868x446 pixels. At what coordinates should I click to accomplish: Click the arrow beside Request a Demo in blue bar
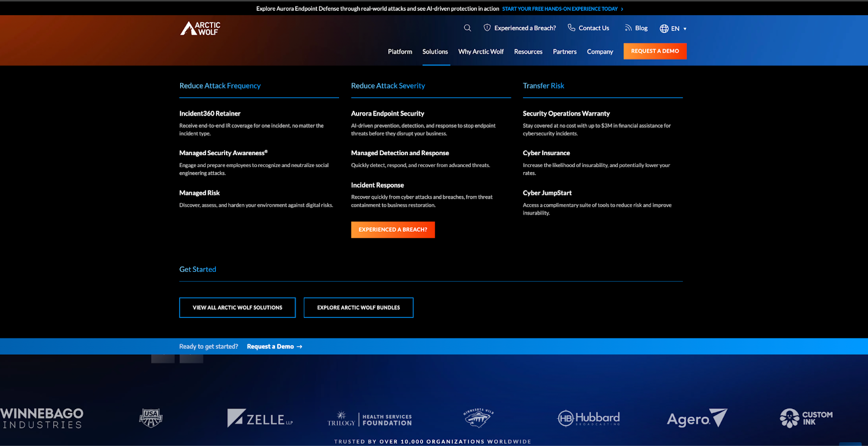click(x=299, y=347)
